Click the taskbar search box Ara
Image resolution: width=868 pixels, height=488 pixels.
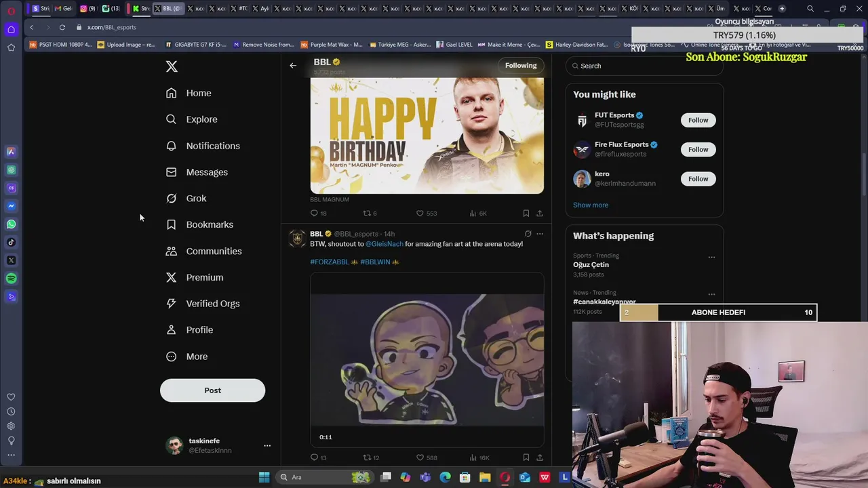pyautogui.click(x=324, y=477)
